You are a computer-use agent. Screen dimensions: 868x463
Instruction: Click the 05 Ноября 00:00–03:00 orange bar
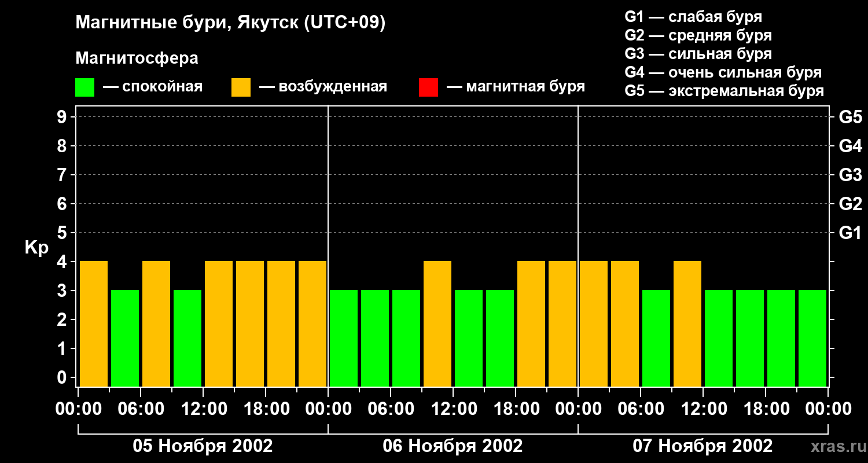(x=94, y=324)
